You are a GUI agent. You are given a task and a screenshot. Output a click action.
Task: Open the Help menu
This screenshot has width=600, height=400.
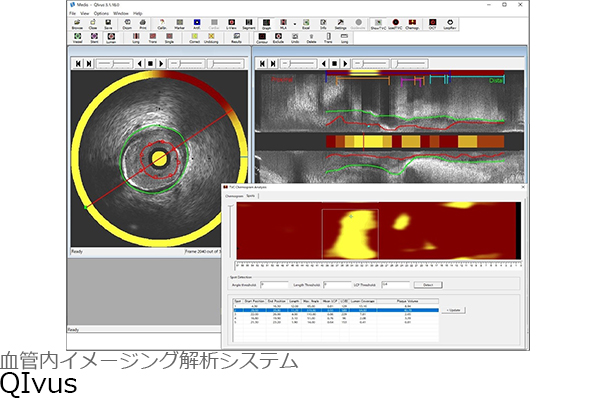137,13
